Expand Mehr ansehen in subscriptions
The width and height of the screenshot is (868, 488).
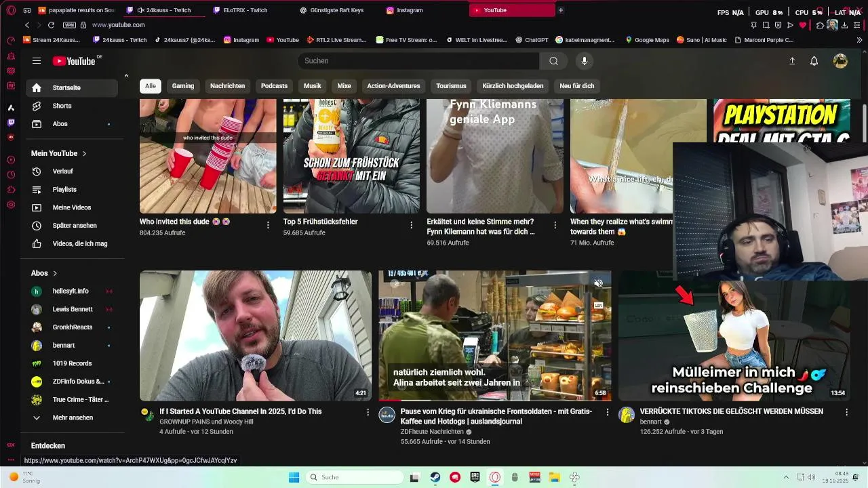click(x=73, y=418)
